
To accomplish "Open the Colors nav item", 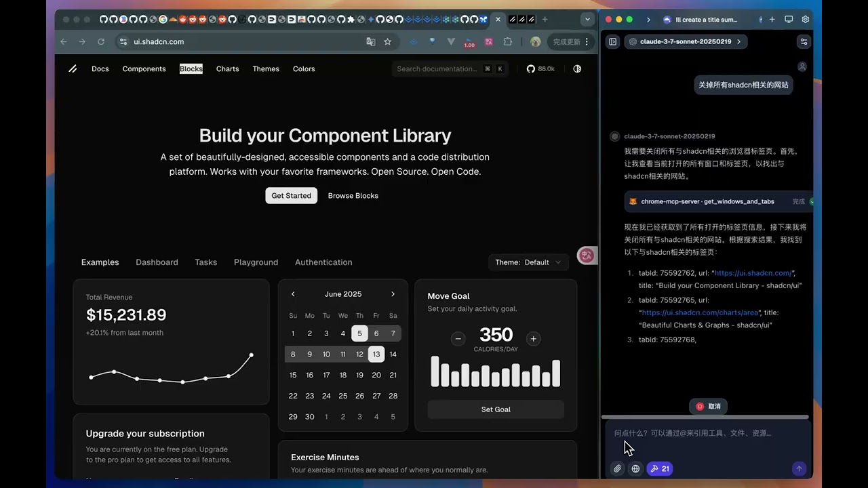I will (x=304, y=68).
